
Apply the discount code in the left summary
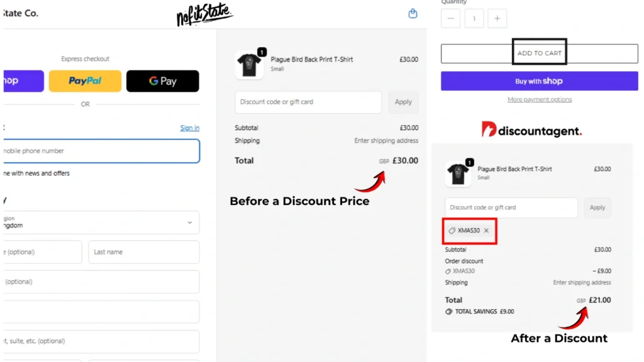[x=403, y=102]
